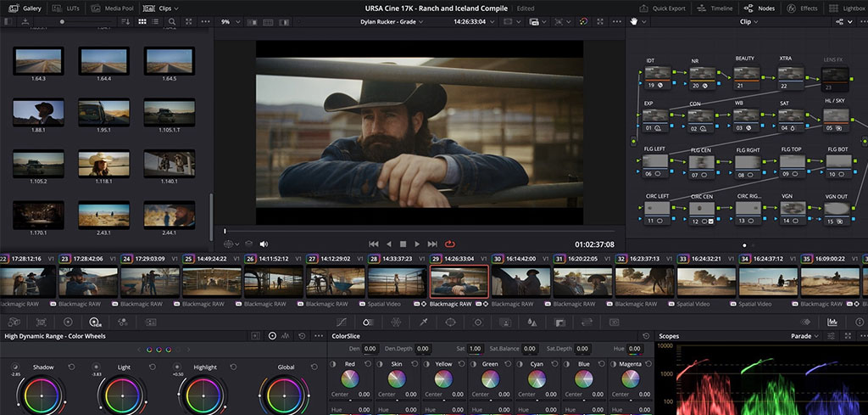
Task: Select the HDR color wheels palette icon
Action: pyautogui.click(x=95, y=322)
